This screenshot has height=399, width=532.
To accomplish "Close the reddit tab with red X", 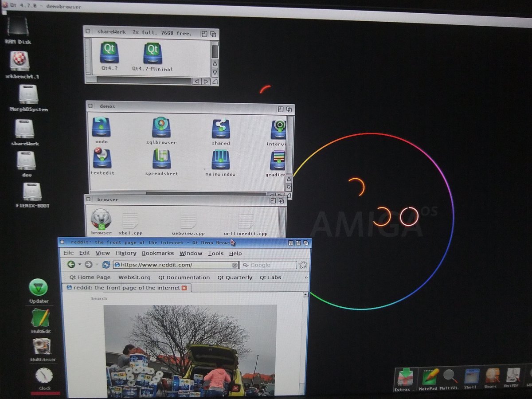I will point(184,288).
